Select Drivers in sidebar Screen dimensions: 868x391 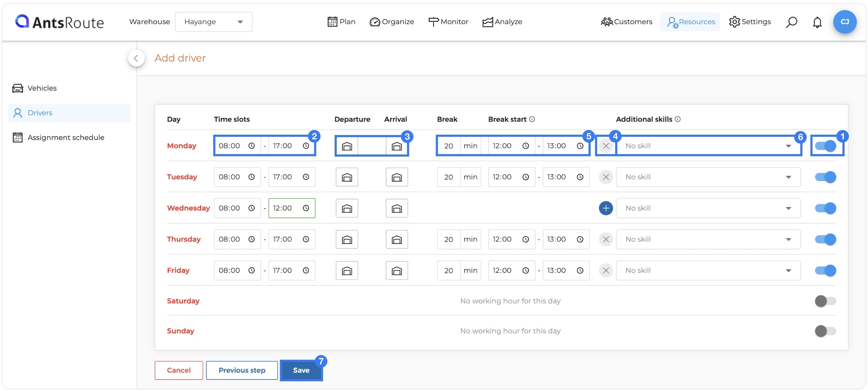click(x=69, y=113)
